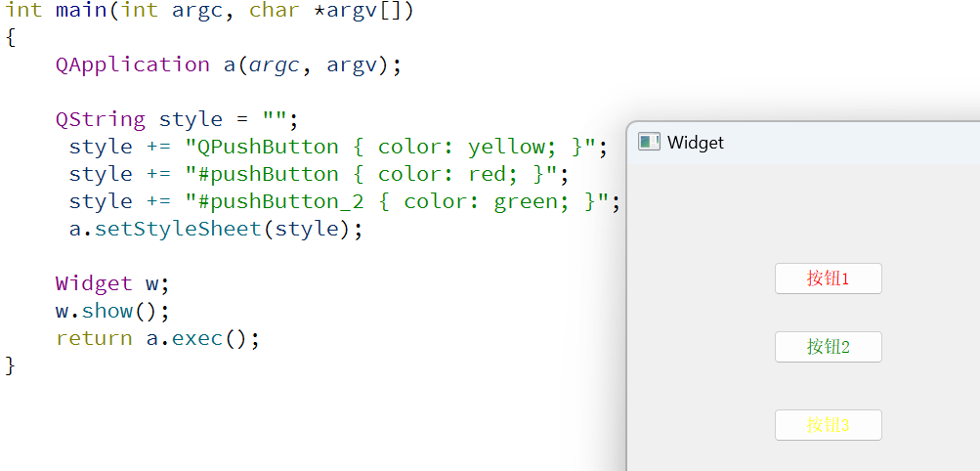Click the QApplication a(argc, argv) line
The width and height of the screenshot is (980, 471).
click(x=228, y=64)
